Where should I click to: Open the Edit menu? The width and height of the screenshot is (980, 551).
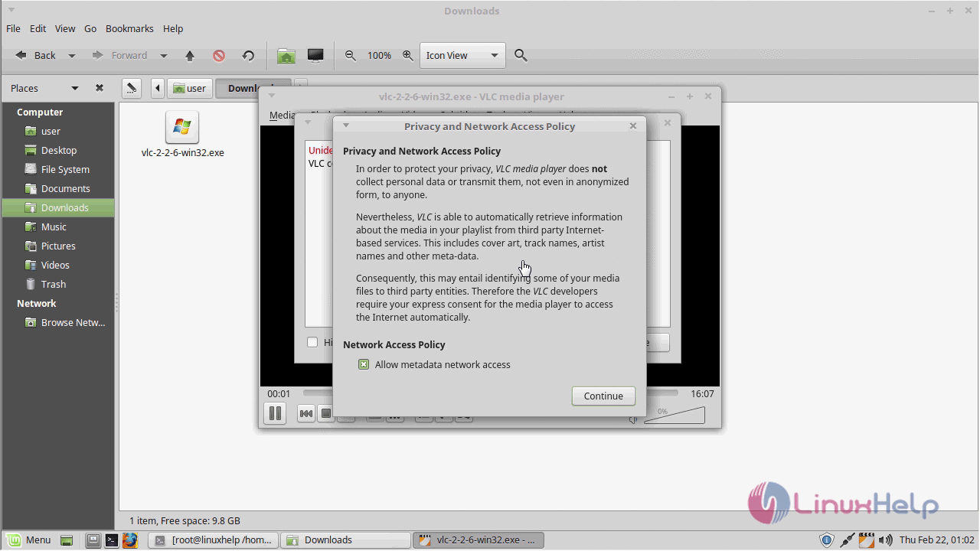click(38, 28)
